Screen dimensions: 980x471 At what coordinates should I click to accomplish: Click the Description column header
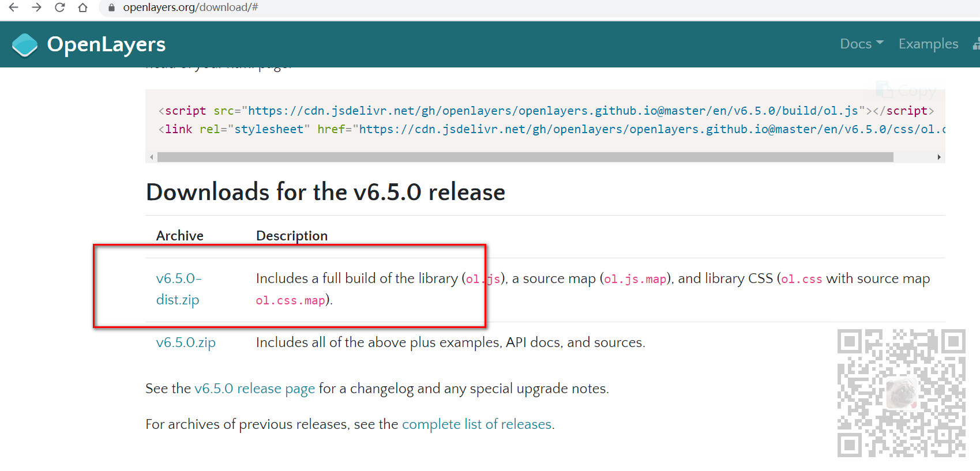[292, 236]
